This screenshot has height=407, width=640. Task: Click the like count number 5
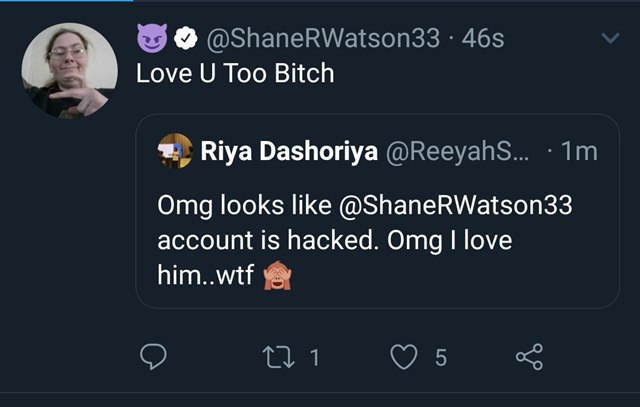tap(441, 358)
